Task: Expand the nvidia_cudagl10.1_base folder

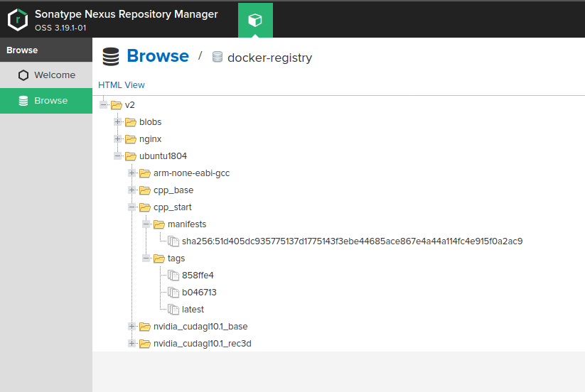Action: coord(132,327)
